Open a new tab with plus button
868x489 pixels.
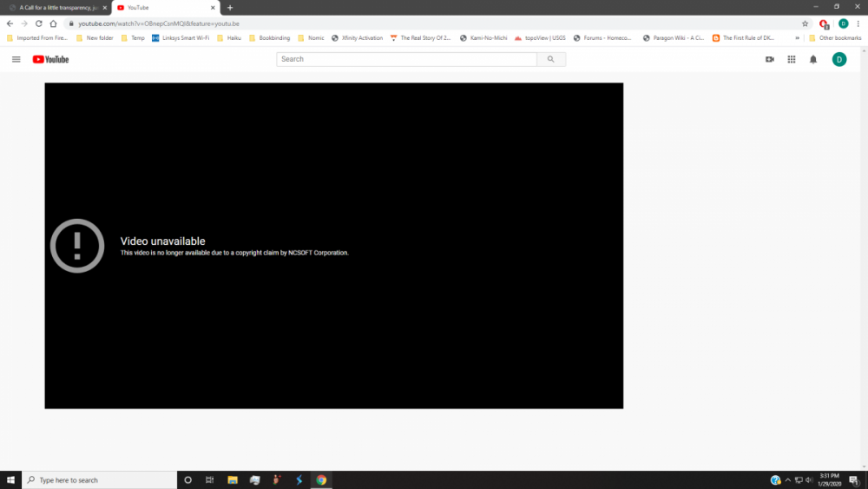coord(230,8)
